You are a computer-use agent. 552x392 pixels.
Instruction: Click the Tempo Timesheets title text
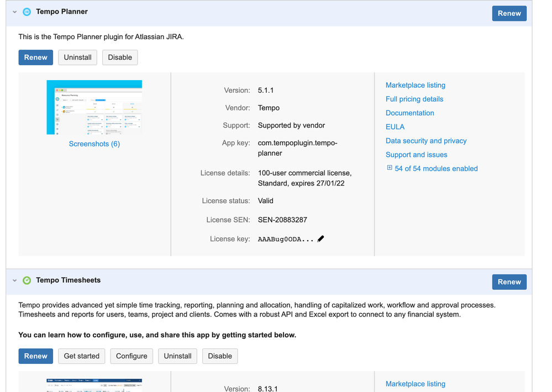tap(69, 280)
